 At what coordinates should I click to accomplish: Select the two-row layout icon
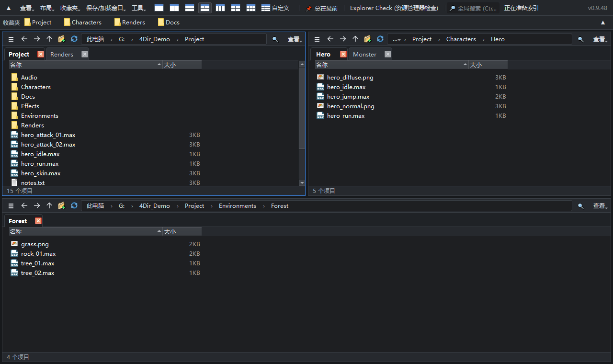(x=190, y=8)
